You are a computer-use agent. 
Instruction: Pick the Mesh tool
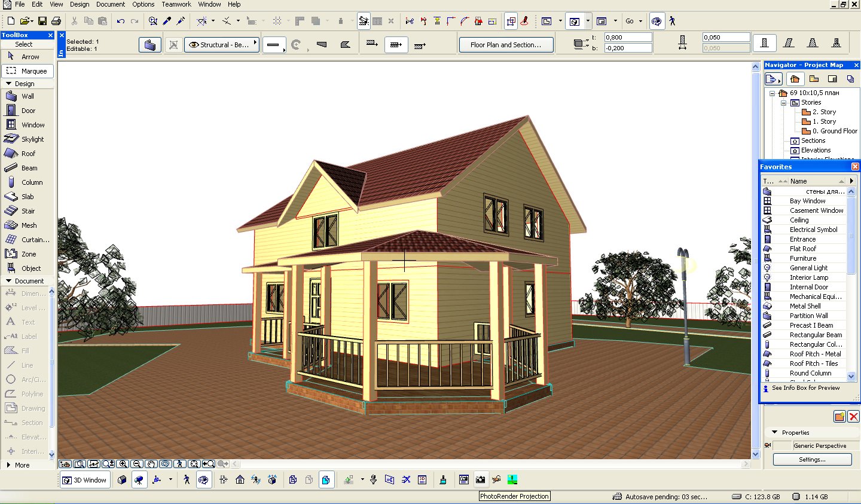pos(28,225)
